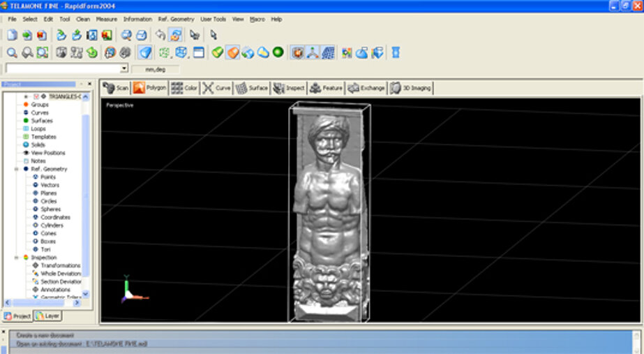Click the Polygon workbench button
The width and height of the screenshot is (644, 354).
(149, 88)
